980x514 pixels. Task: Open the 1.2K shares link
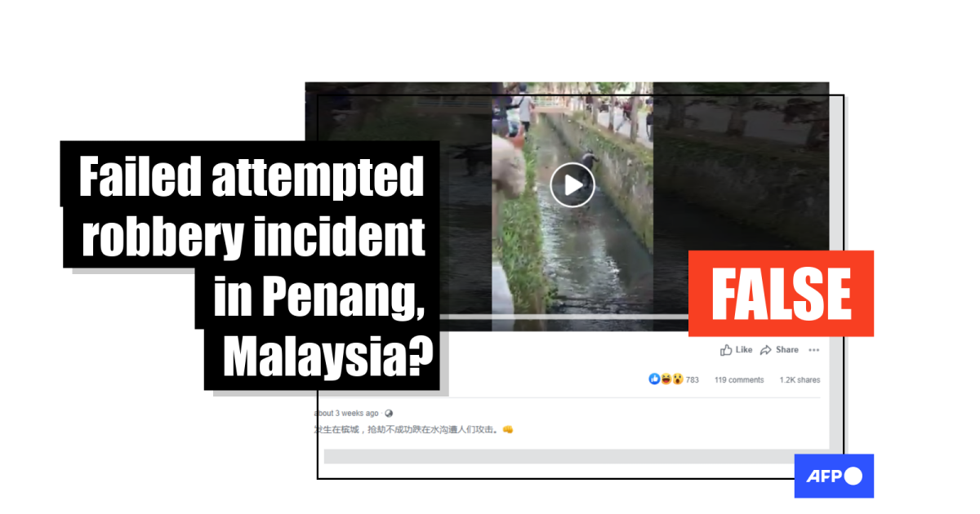[800, 380]
